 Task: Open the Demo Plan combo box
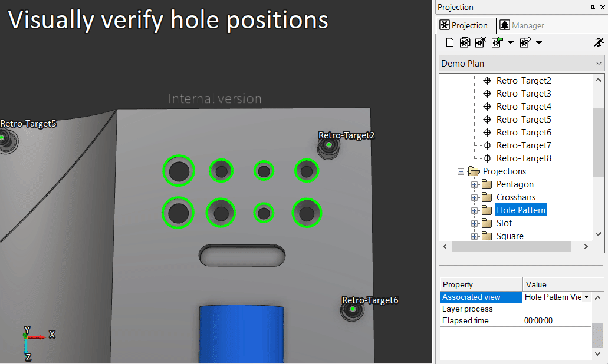(522, 63)
